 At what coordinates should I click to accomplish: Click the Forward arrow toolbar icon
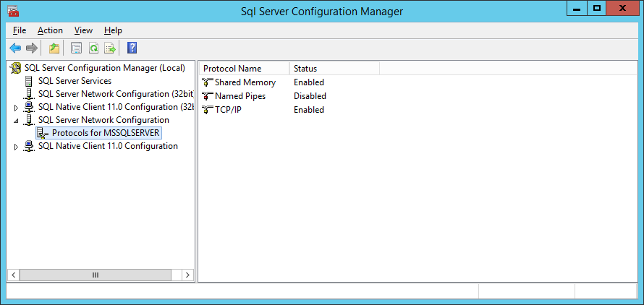point(32,48)
